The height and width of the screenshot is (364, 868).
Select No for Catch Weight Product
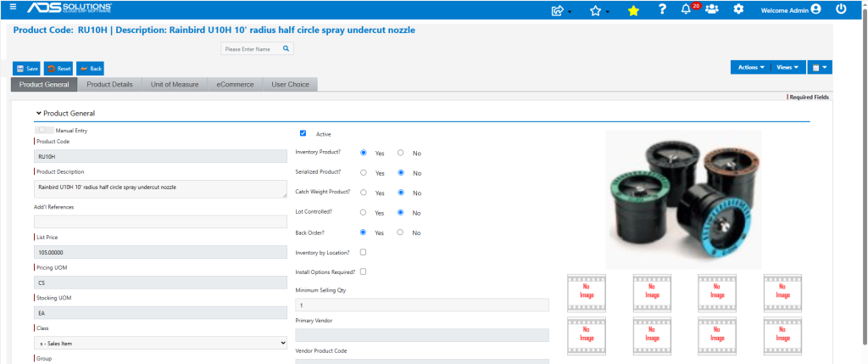pyautogui.click(x=401, y=193)
